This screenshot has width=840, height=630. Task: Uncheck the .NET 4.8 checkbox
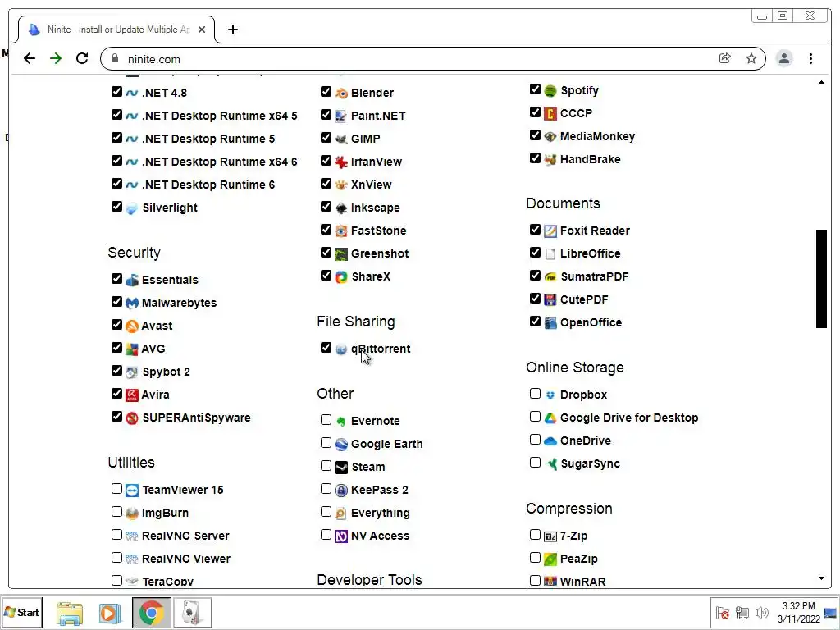[x=116, y=92]
